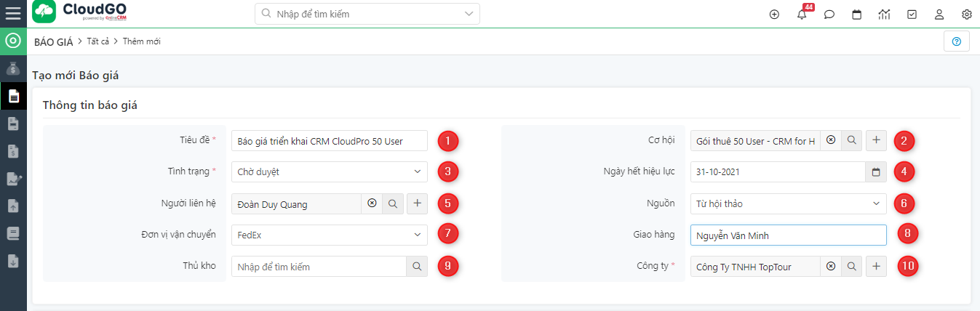Add new contact via Người liên hệ plus
Image resolution: width=980 pixels, height=311 pixels.
click(418, 204)
